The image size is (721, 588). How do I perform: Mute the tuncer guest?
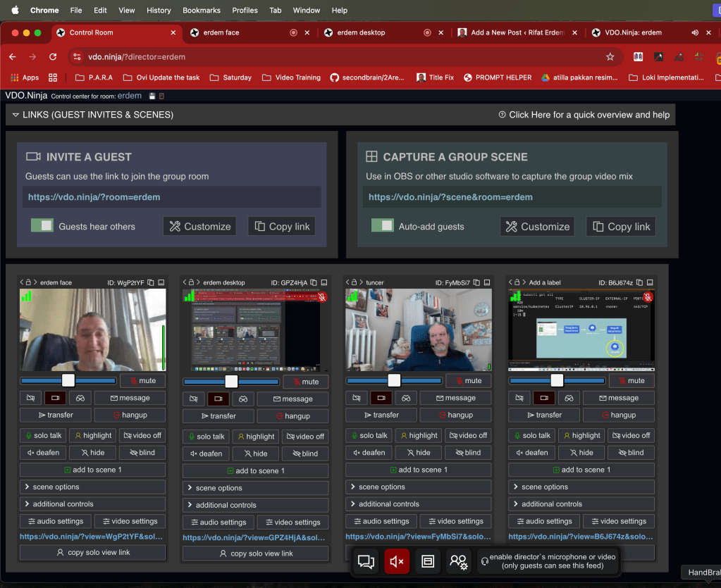coord(469,381)
